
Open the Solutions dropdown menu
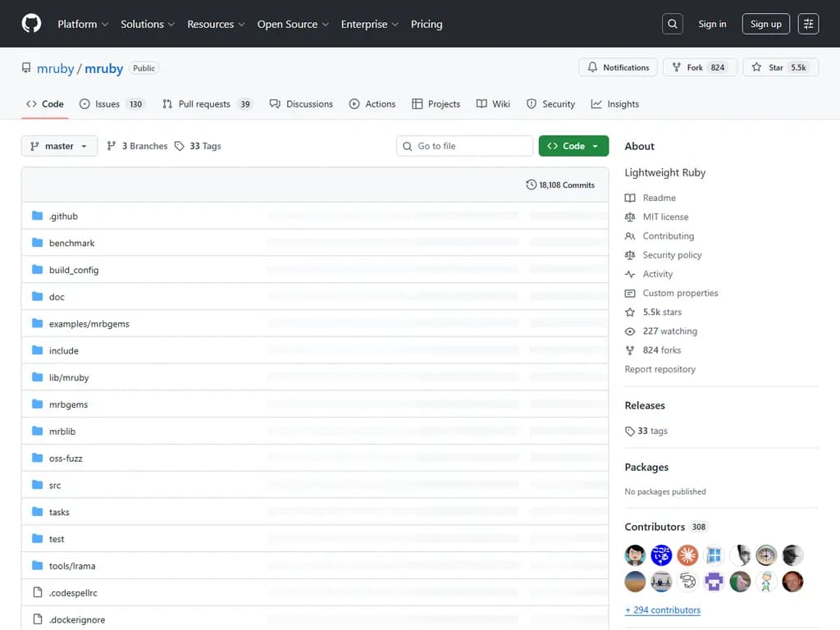pos(148,24)
